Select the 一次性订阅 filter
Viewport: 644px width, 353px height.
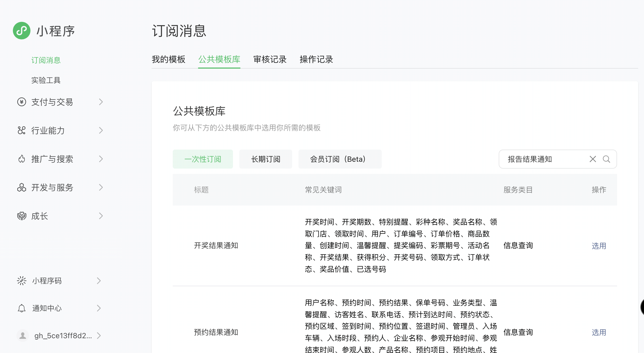pyautogui.click(x=203, y=159)
